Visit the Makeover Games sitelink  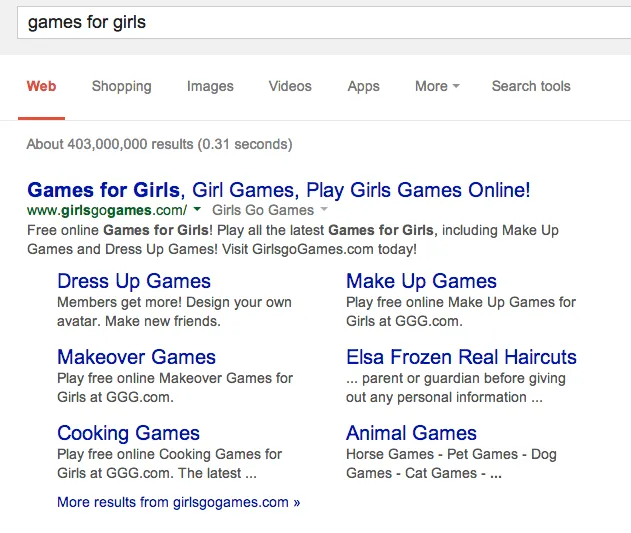(x=136, y=357)
